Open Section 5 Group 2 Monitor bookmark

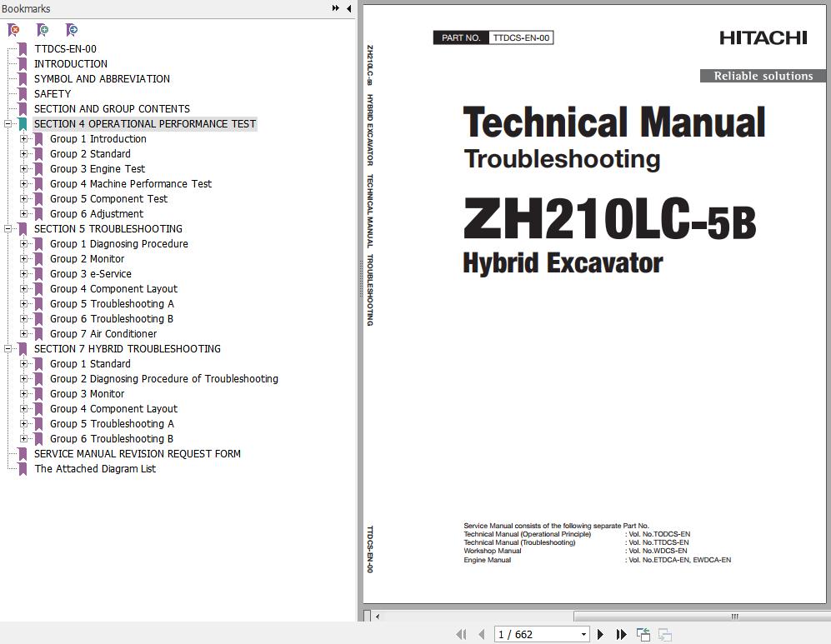[87, 259]
